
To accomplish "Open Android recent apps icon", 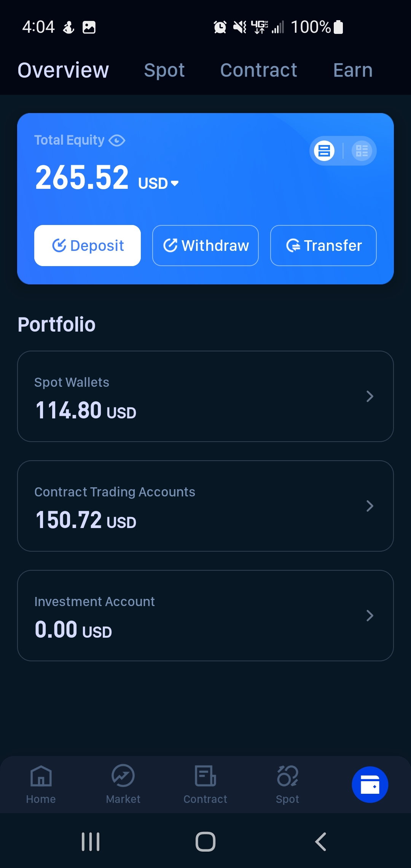I will coord(91,841).
